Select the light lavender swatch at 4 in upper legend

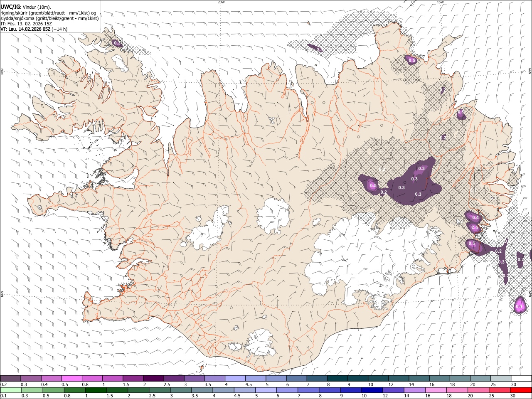pyautogui.click(x=235, y=379)
